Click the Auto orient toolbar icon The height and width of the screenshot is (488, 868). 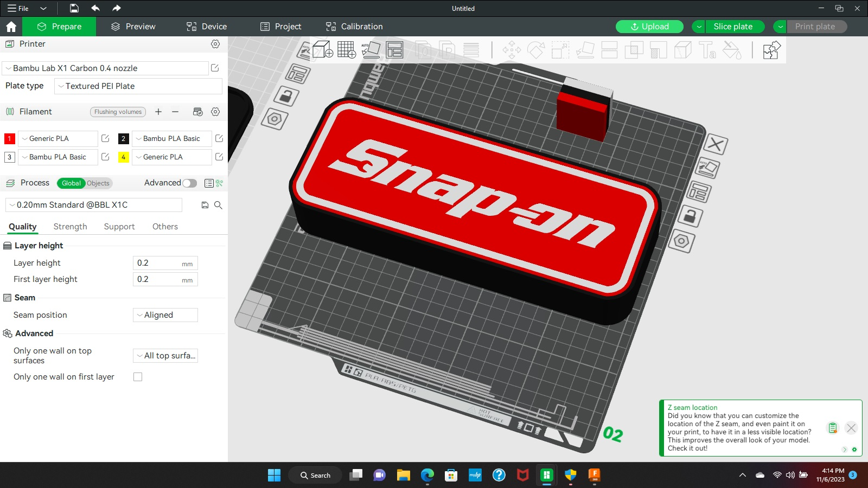(x=371, y=50)
